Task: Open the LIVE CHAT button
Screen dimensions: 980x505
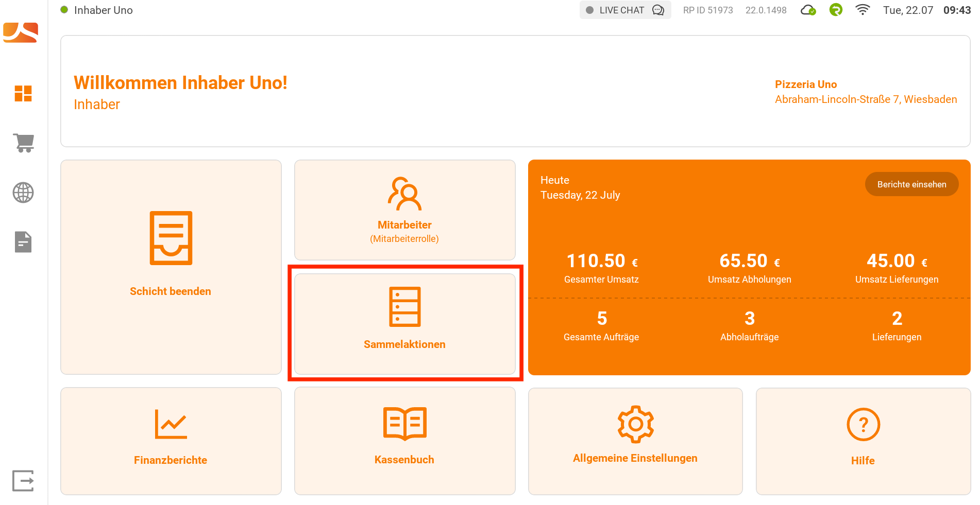Action: pos(625,10)
